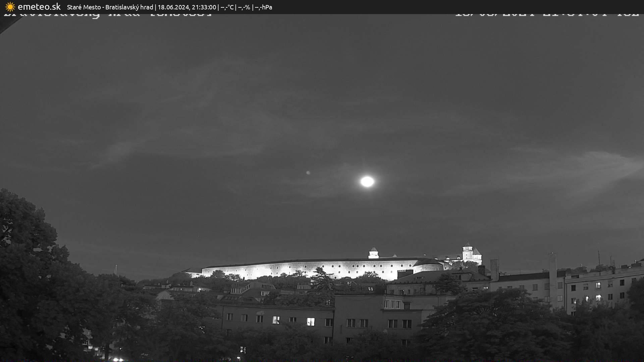Click the bright moon in the sky
The height and width of the screenshot is (362, 644).
coord(367,181)
